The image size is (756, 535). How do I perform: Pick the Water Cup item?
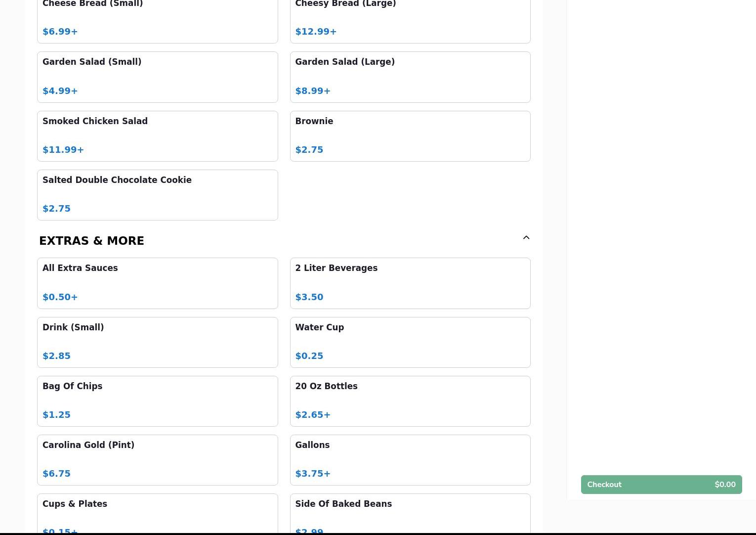pyautogui.click(x=410, y=342)
